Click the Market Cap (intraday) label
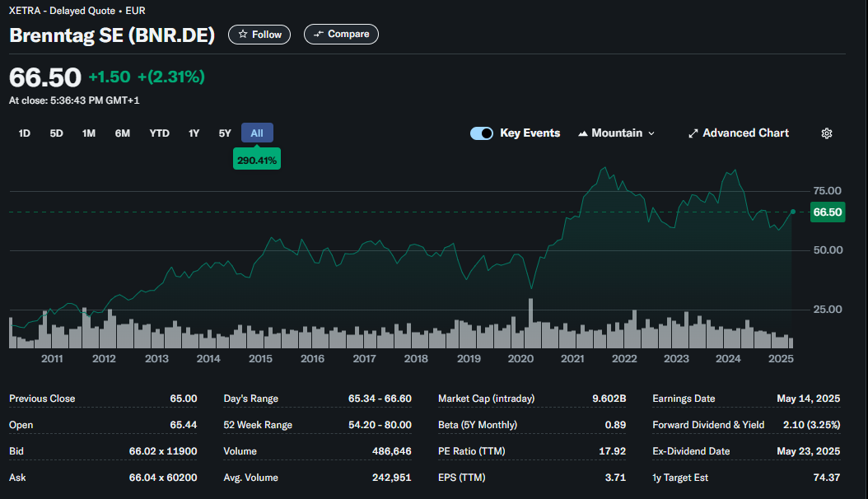Screen dimensions: 868x499 pyautogui.click(x=486, y=399)
